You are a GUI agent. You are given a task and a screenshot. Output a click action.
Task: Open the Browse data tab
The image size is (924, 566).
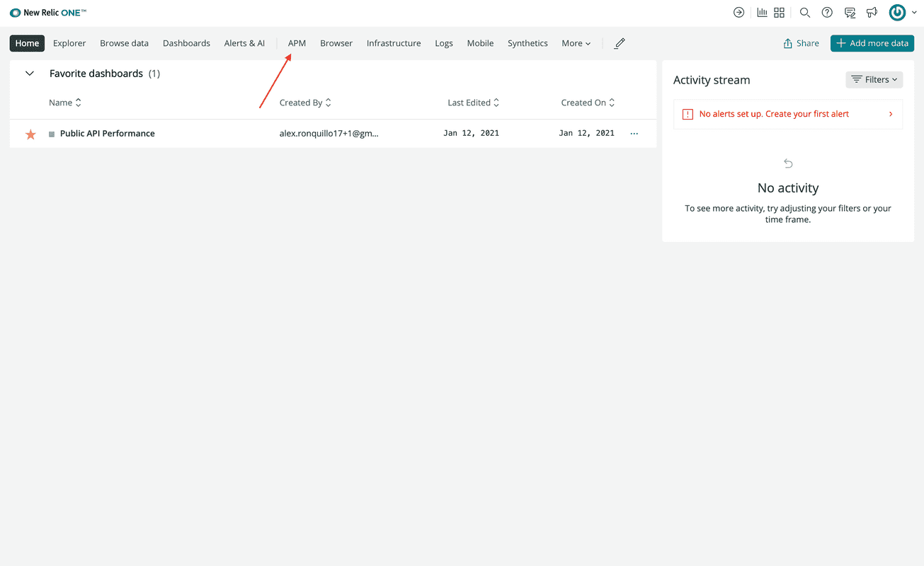click(125, 43)
